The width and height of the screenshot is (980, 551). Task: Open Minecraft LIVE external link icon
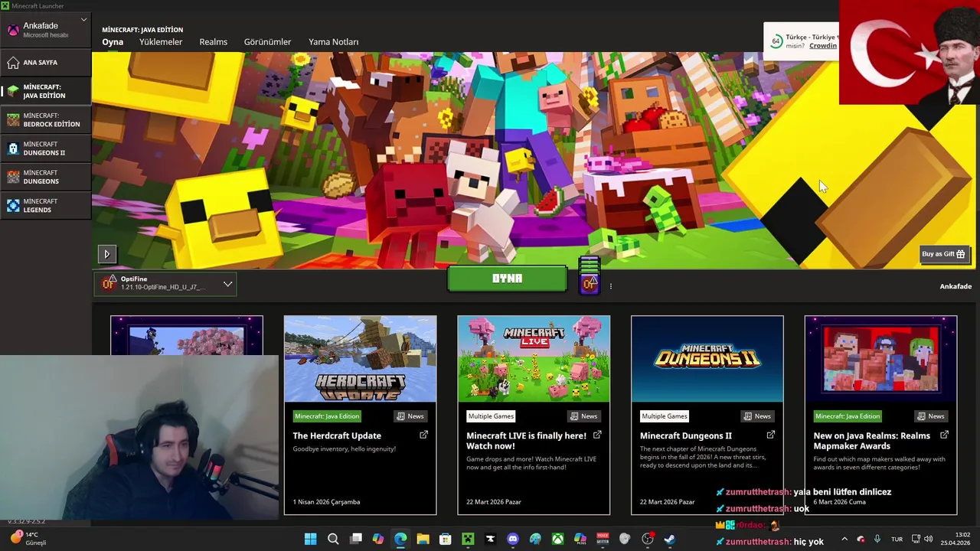[597, 435]
